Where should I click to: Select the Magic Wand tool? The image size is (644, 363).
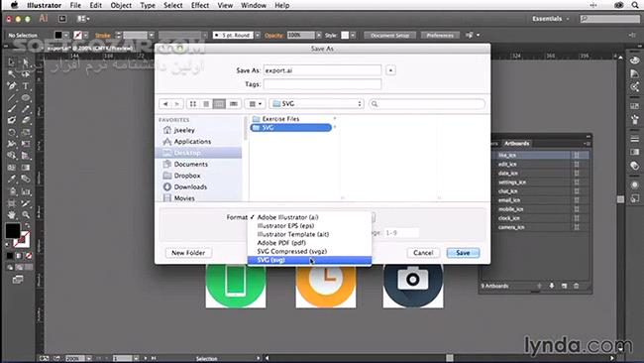pyautogui.click(x=12, y=74)
